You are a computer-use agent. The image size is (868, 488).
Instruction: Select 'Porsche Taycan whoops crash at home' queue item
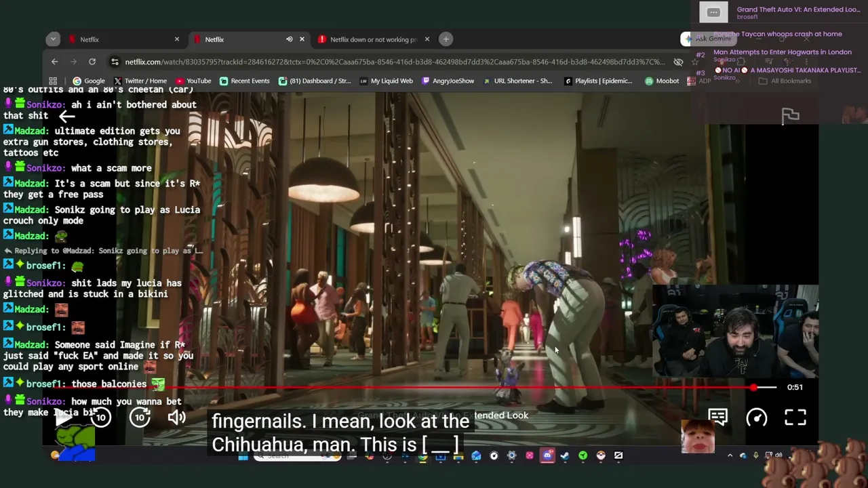(x=777, y=34)
